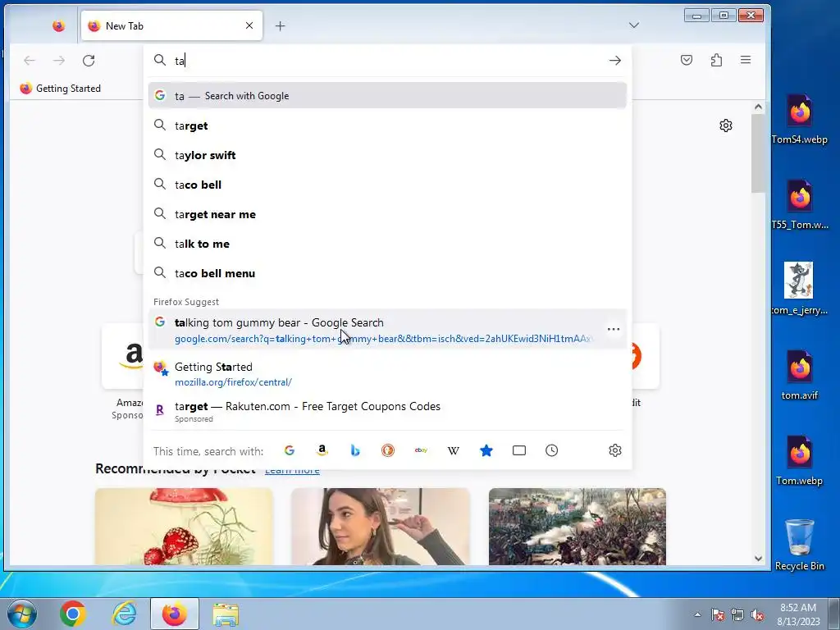Launch Chrome from the taskbar
The image size is (840, 630).
[73, 614]
